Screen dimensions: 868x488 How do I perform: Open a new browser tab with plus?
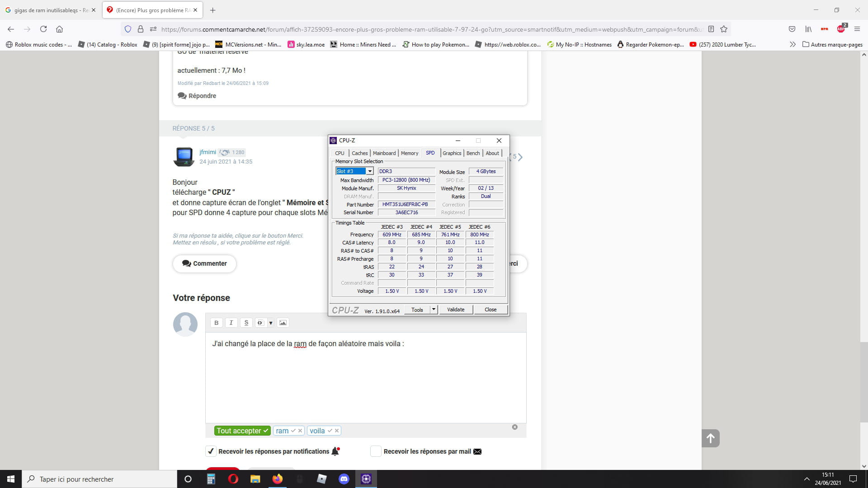pyautogui.click(x=212, y=10)
